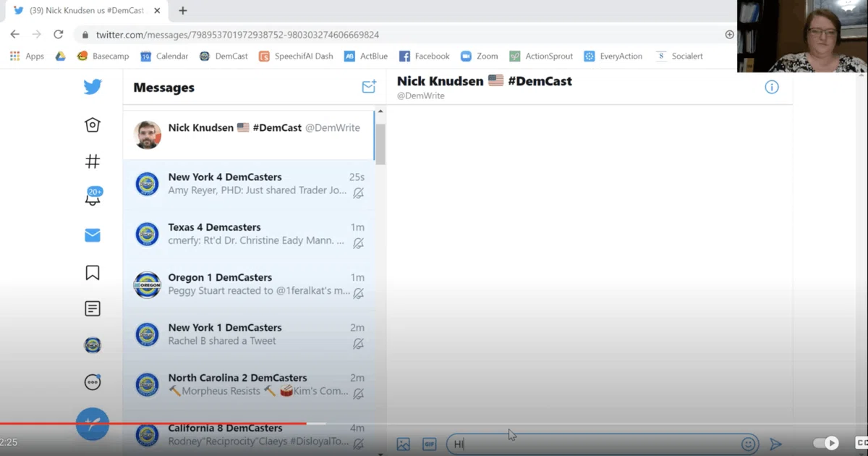Reload the browser page
The image size is (868, 456).
tap(59, 34)
